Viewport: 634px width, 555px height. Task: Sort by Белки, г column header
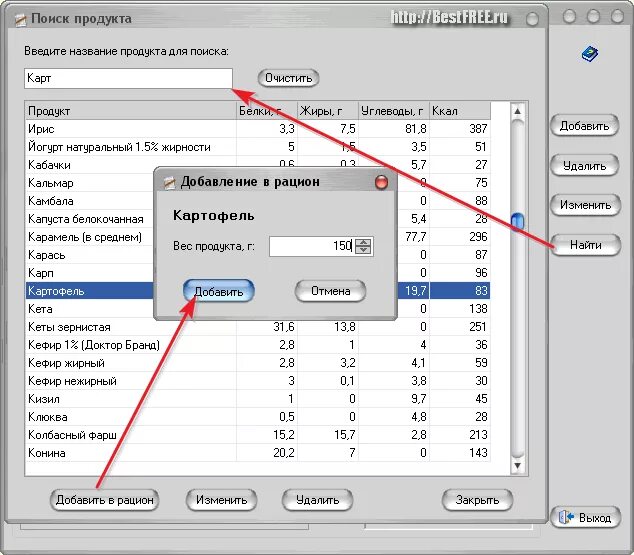(267, 111)
